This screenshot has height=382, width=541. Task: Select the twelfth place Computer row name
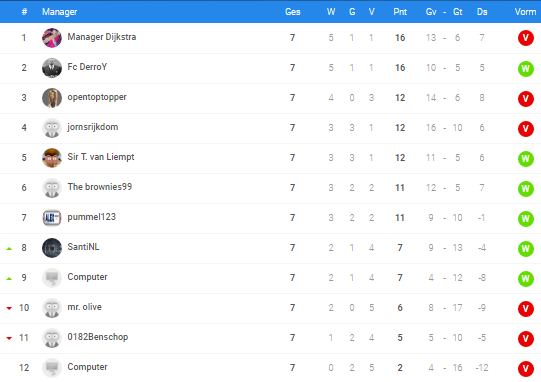point(87,367)
